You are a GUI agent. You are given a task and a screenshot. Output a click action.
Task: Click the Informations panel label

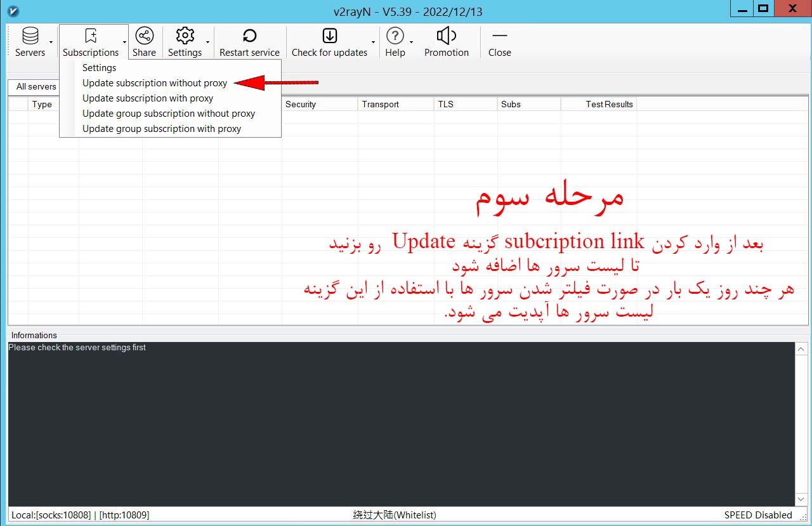click(34, 335)
